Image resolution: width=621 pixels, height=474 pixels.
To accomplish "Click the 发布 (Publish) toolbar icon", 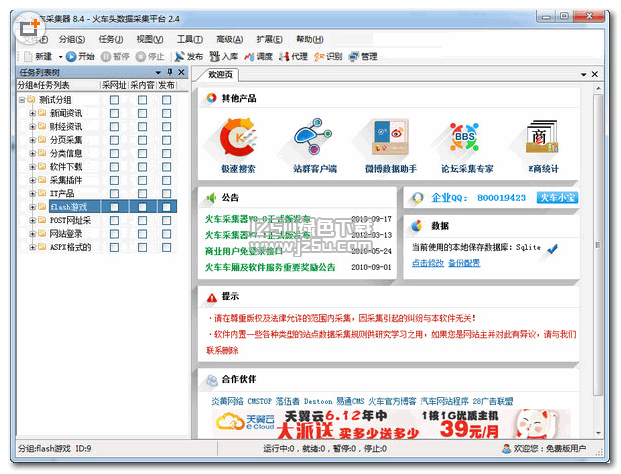I will pos(179,57).
